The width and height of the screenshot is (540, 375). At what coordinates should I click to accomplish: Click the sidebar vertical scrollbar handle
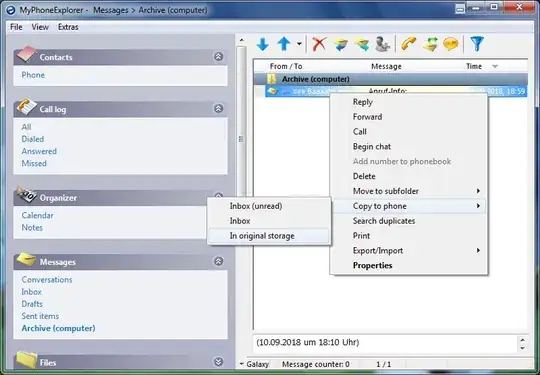click(x=241, y=139)
